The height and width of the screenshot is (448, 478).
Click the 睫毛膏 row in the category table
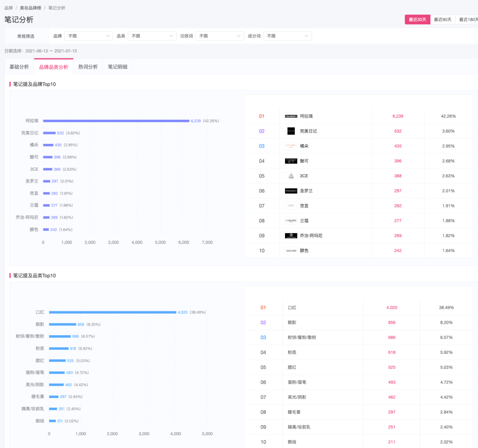tap(358, 412)
